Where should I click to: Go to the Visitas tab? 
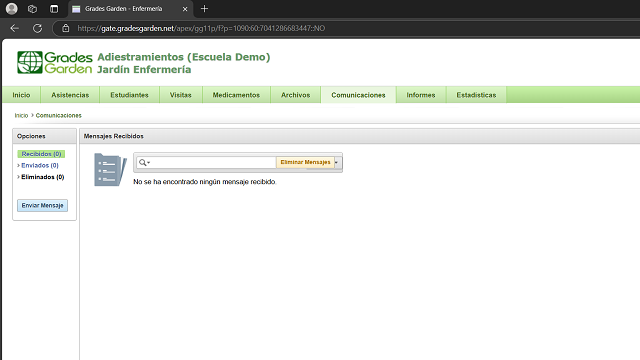181,95
